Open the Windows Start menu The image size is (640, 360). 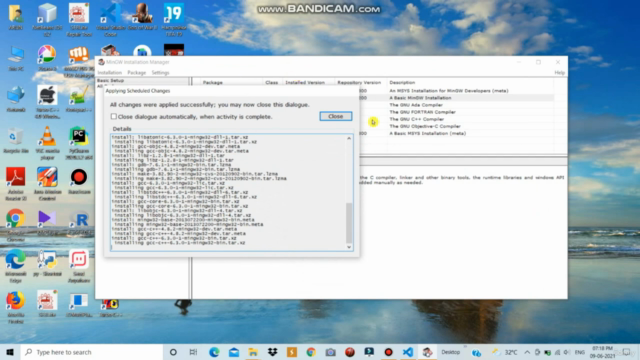pos(10,352)
